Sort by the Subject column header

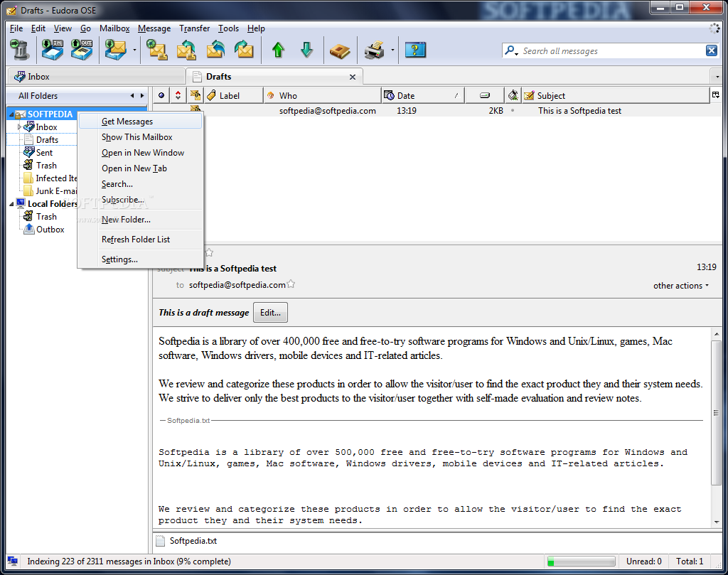(616, 96)
